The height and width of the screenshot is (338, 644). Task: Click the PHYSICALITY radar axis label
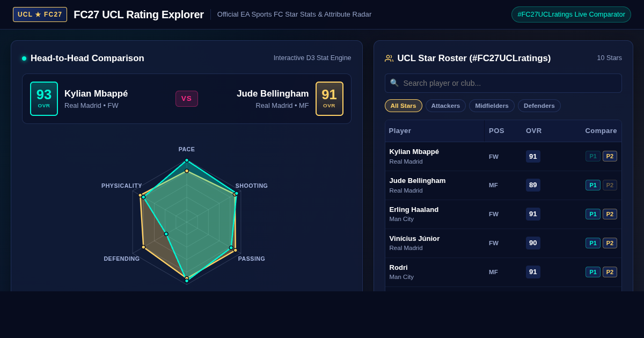122,186
